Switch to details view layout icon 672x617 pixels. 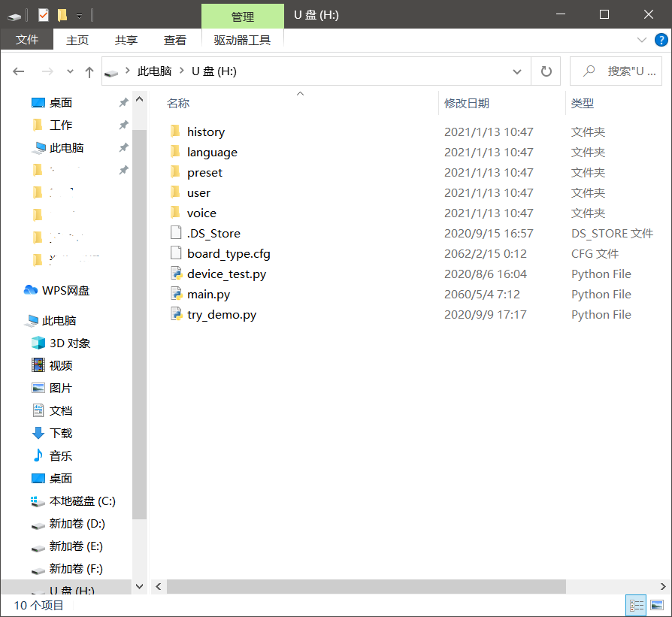636,605
